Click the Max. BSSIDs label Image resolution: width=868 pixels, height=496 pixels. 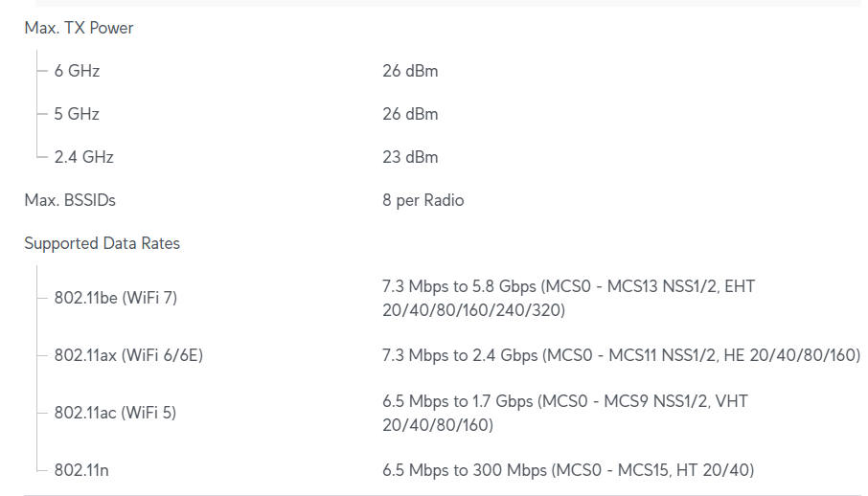(70, 200)
